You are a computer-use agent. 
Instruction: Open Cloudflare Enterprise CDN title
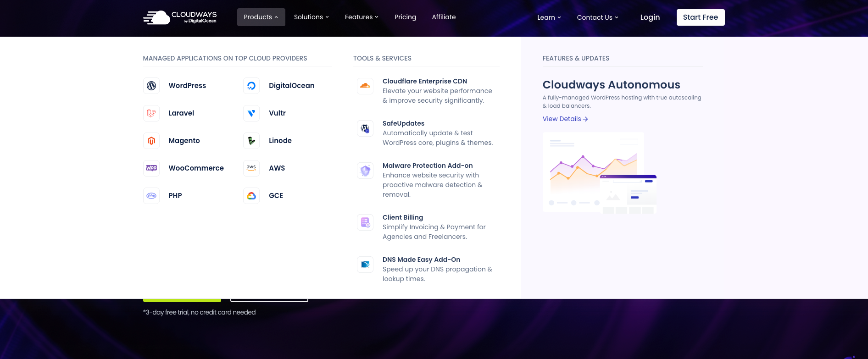(x=425, y=81)
